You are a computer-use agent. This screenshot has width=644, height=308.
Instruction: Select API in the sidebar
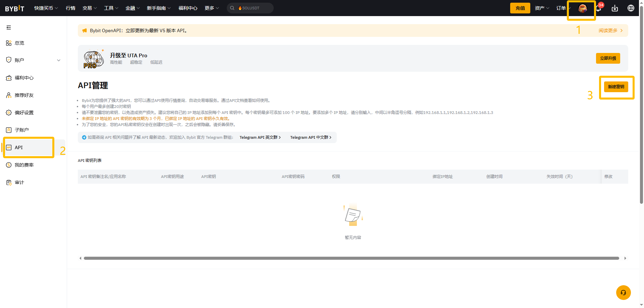tap(34, 147)
